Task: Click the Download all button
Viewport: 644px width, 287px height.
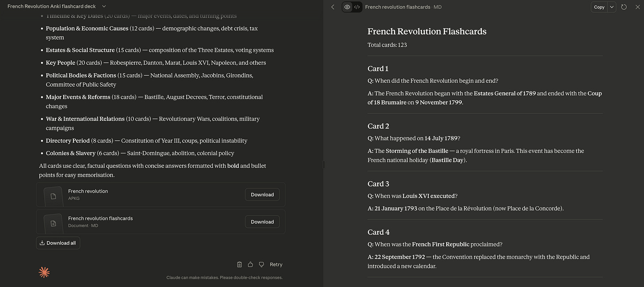Action: pyautogui.click(x=58, y=243)
